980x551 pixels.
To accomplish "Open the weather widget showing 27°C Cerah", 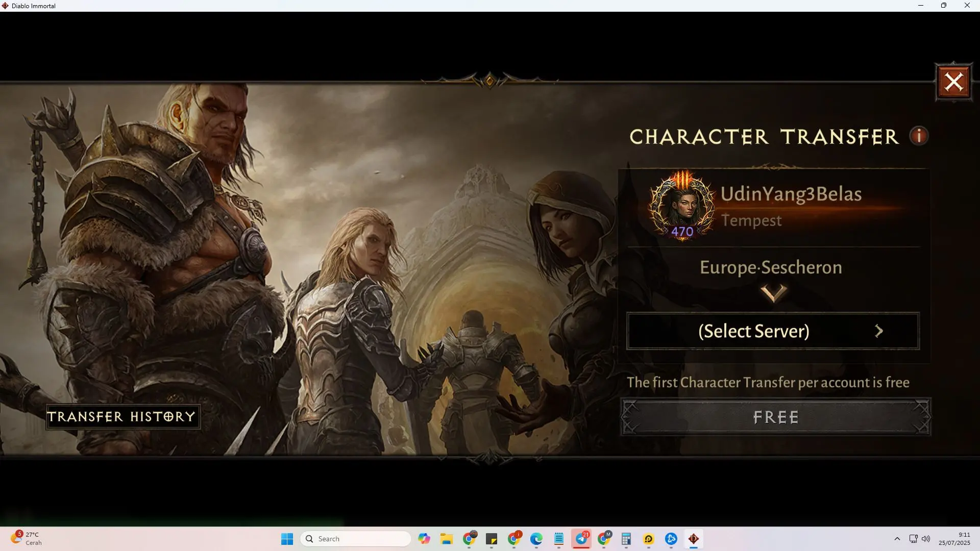I will [x=27, y=539].
